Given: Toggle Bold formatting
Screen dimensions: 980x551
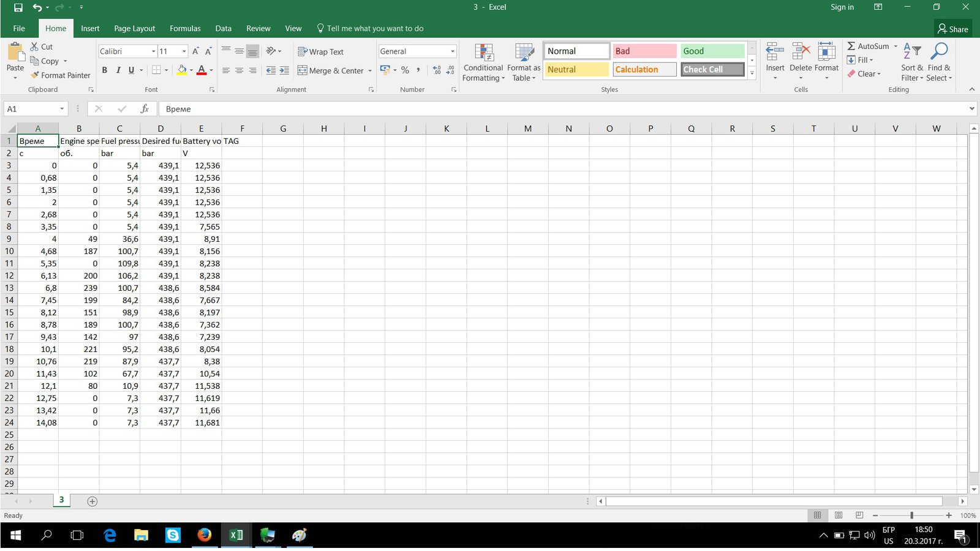Looking at the screenshot, I should tap(105, 70).
